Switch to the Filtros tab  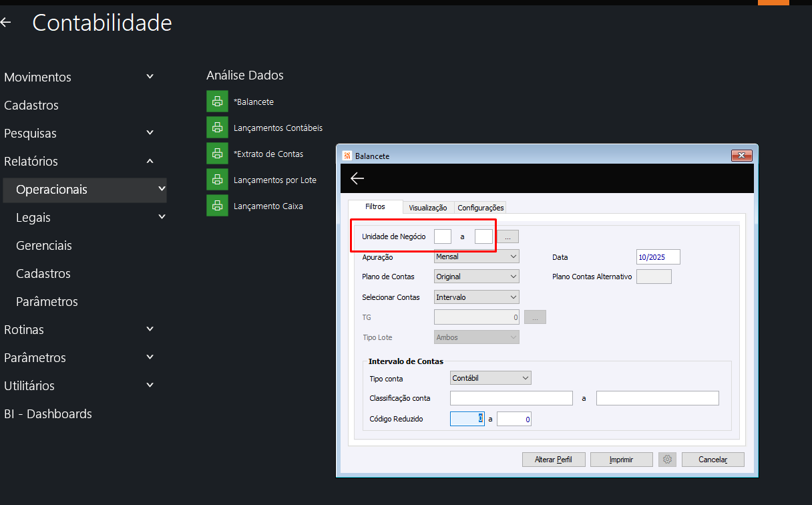pos(375,207)
